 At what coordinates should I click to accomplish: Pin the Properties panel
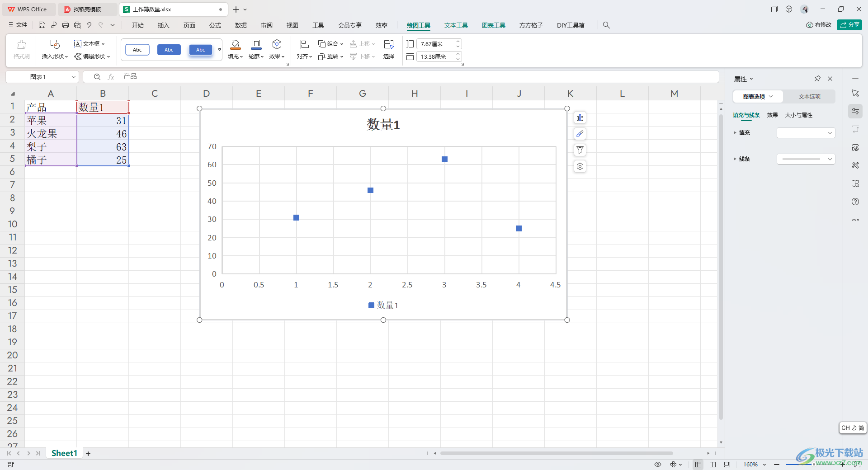pos(817,79)
